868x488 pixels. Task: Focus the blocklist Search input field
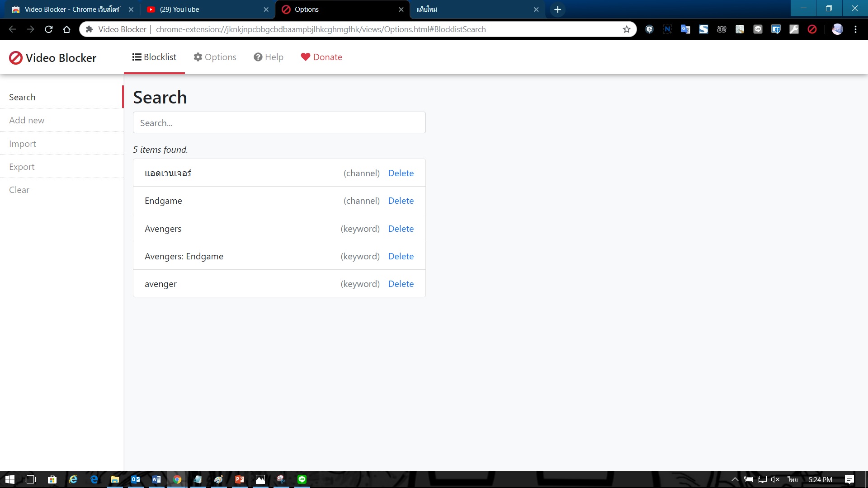pos(279,122)
